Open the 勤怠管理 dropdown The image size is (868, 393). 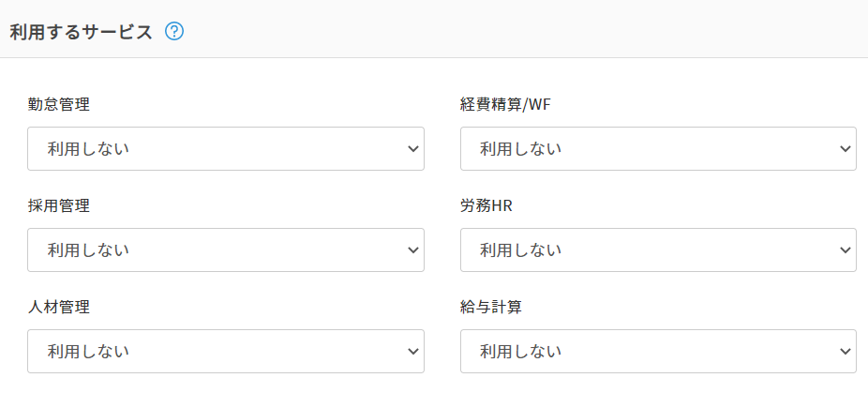(x=225, y=148)
